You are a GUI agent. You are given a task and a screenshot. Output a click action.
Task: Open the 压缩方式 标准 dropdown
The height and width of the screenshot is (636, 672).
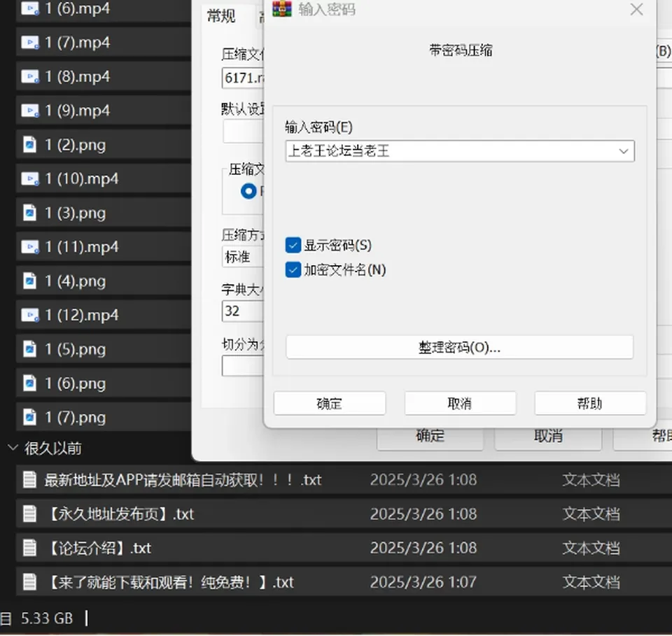click(243, 257)
